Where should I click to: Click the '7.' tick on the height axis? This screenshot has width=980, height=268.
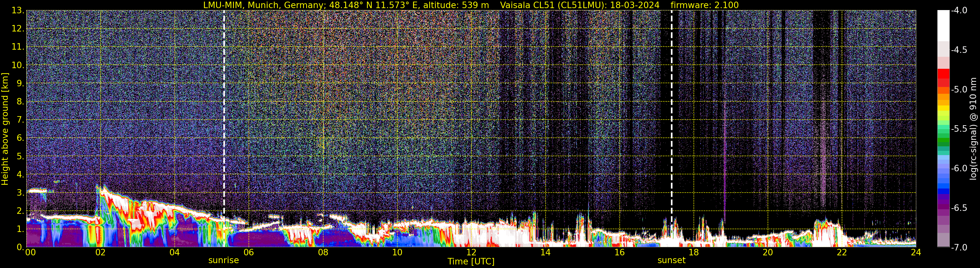[20, 120]
